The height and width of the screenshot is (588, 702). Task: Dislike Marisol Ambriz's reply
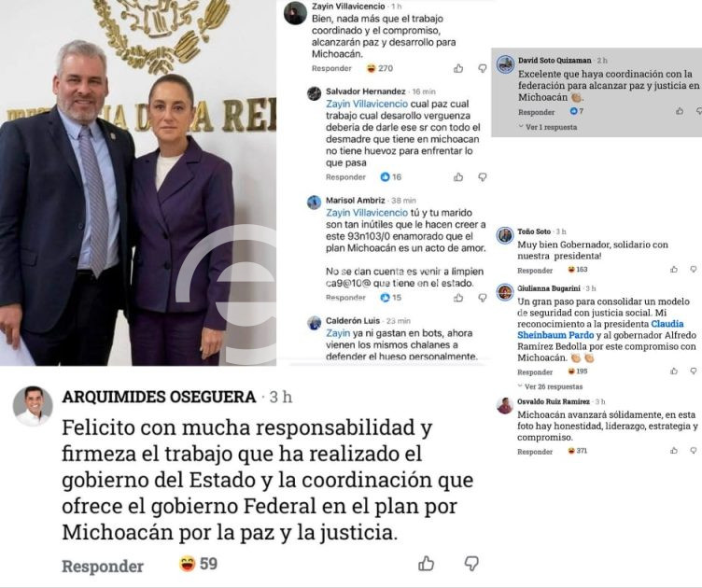(x=483, y=298)
